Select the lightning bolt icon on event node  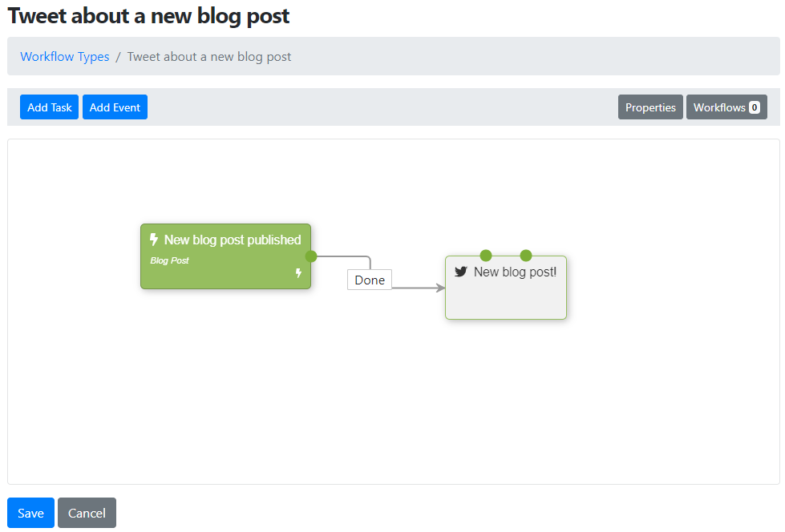(154, 240)
